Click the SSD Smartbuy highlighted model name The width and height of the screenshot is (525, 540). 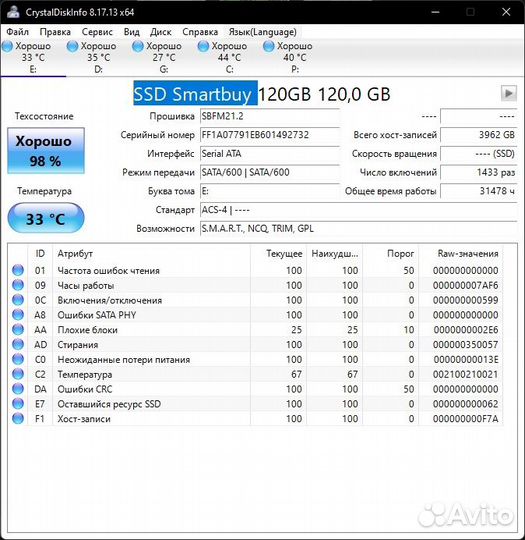coord(195,93)
